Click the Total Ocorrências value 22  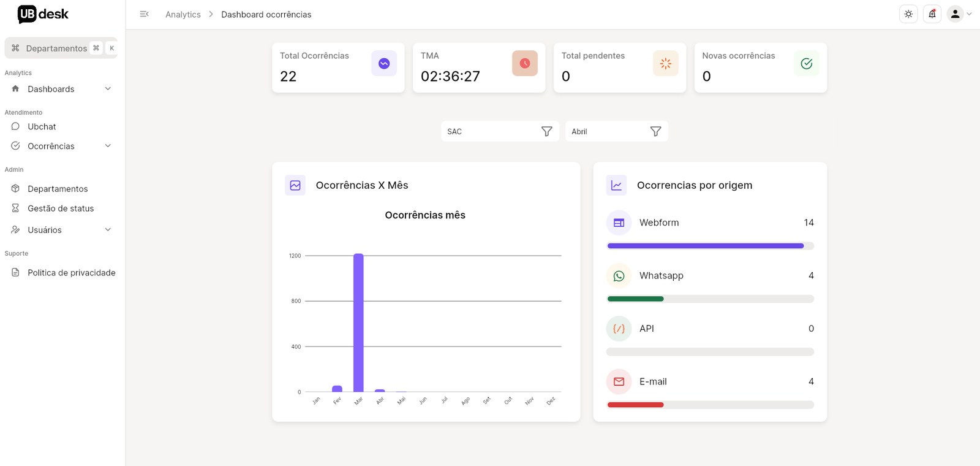tap(288, 77)
